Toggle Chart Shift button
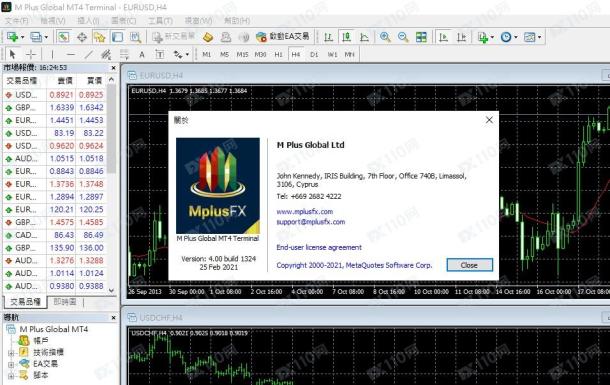The height and width of the screenshot is (385, 610). [x=461, y=37]
